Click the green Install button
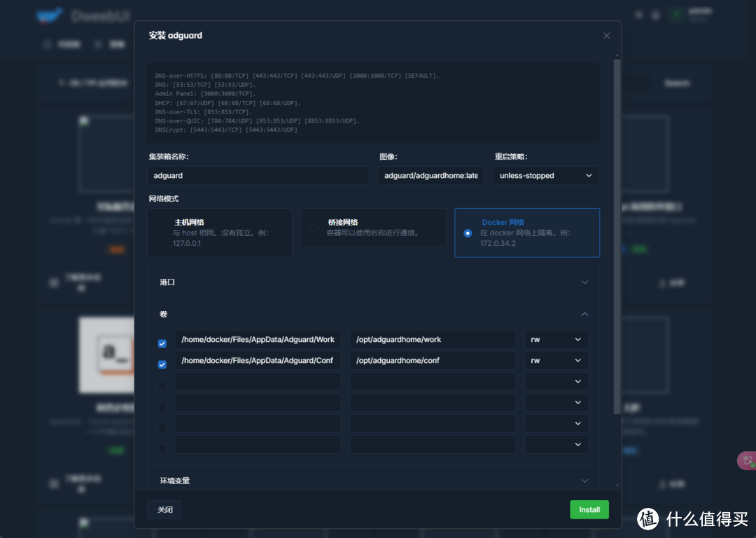This screenshot has height=538, width=756. point(589,510)
